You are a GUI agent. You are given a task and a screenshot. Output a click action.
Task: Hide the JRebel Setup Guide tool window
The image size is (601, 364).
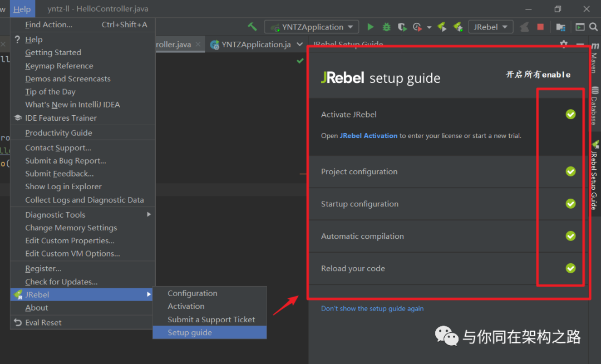click(580, 45)
